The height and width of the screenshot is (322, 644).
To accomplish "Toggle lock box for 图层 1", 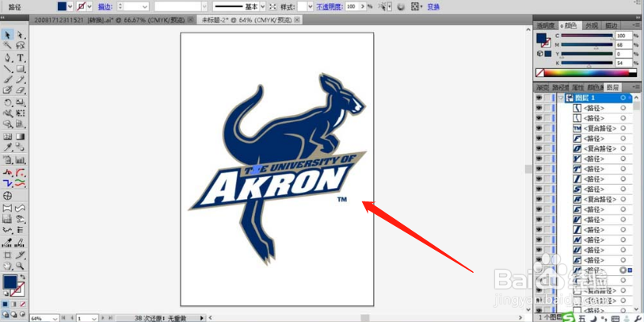I will 547,98.
